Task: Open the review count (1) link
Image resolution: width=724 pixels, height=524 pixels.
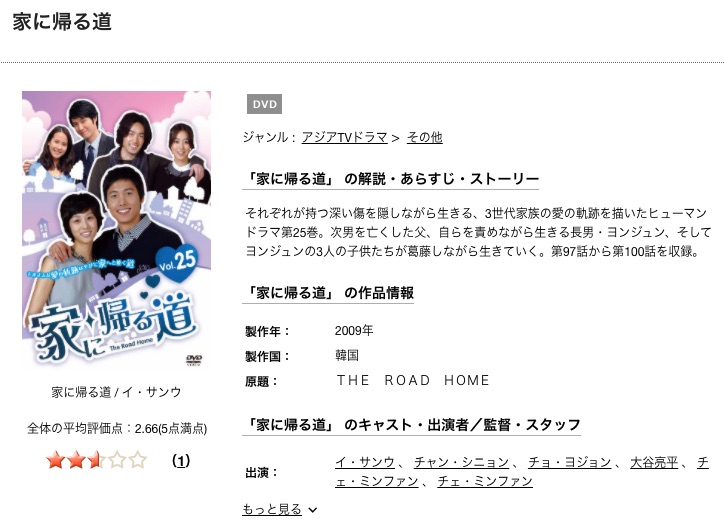Action: (181, 461)
